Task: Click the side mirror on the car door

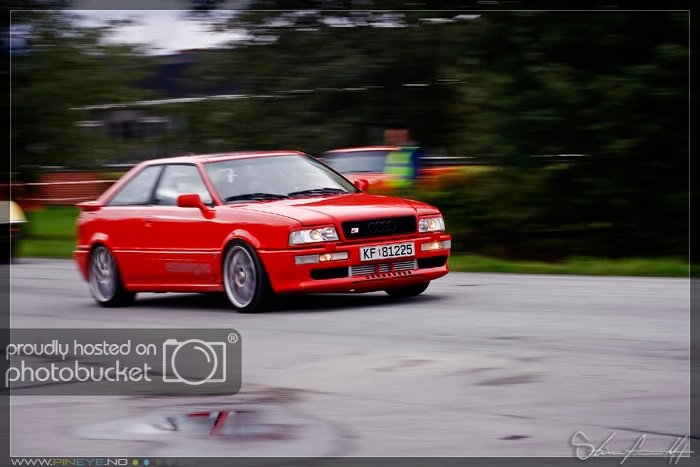Action: click(x=190, y=202)
